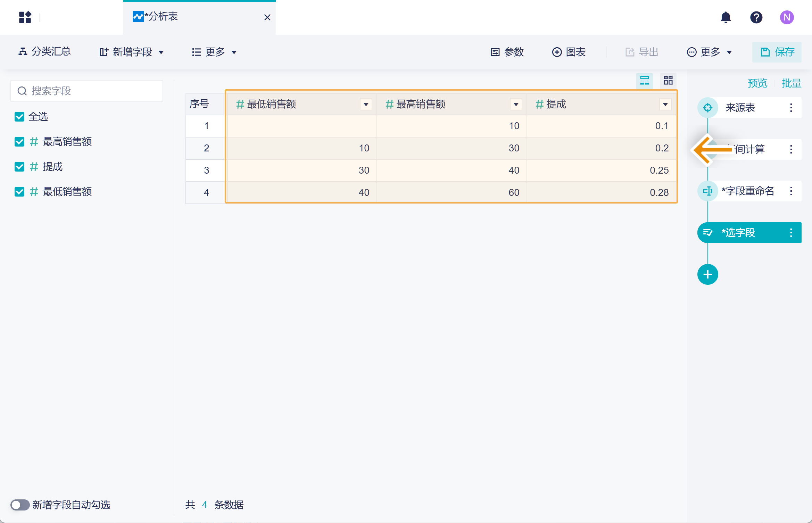Select the 分类汇总 toolbar item
812x523 pixels.
[44, 52]
